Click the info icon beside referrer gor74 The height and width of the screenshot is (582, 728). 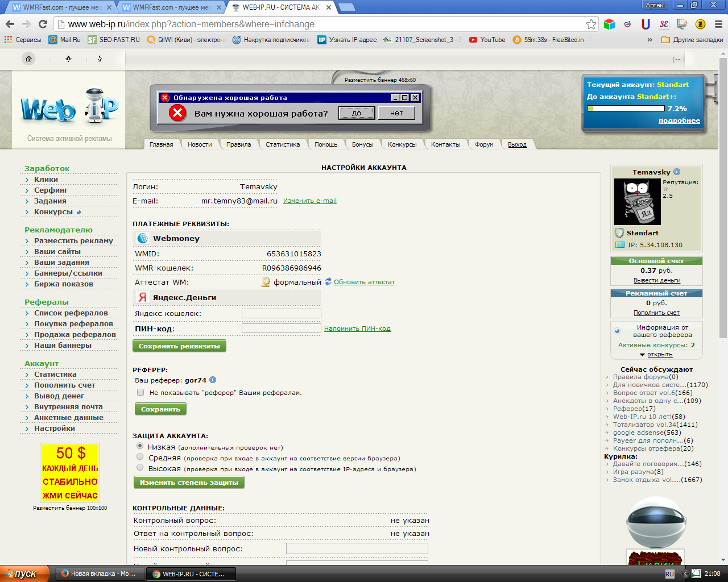click(213, 380)
